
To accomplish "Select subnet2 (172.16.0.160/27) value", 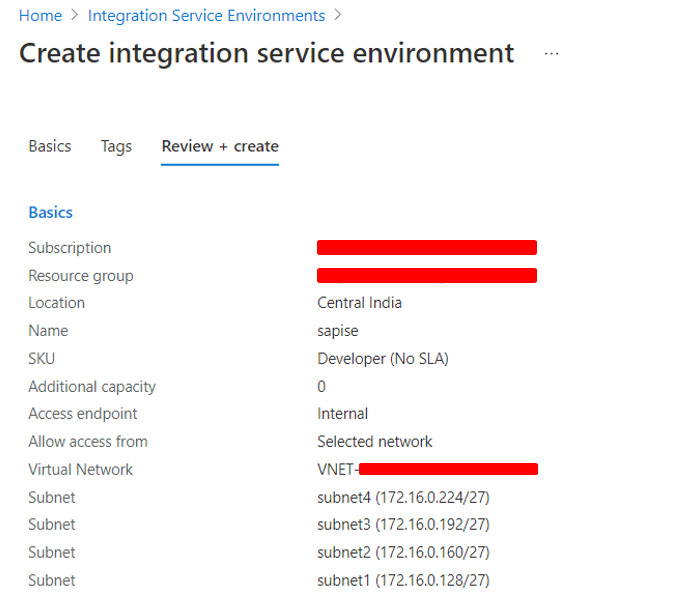I will click(x=403, y=553).
